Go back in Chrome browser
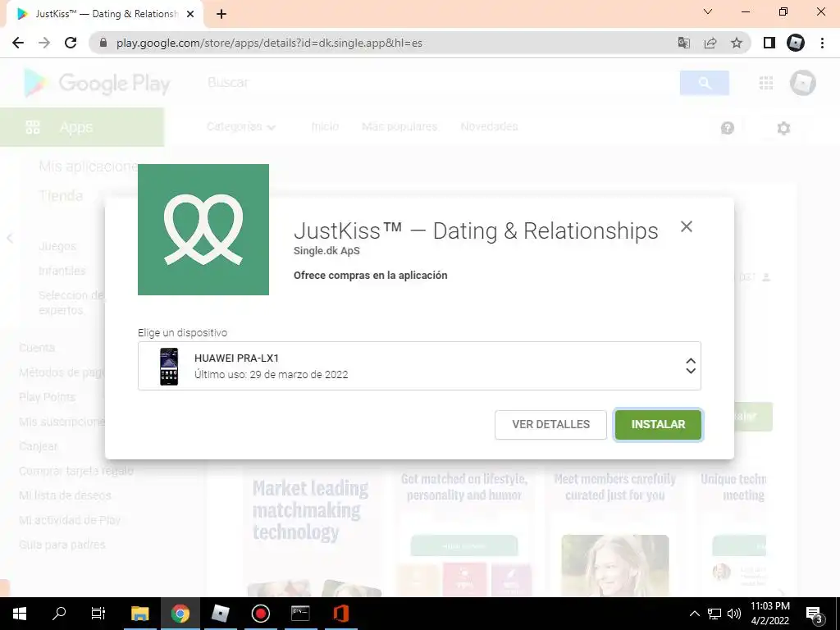840x630 pixels. tap(18, 43)
